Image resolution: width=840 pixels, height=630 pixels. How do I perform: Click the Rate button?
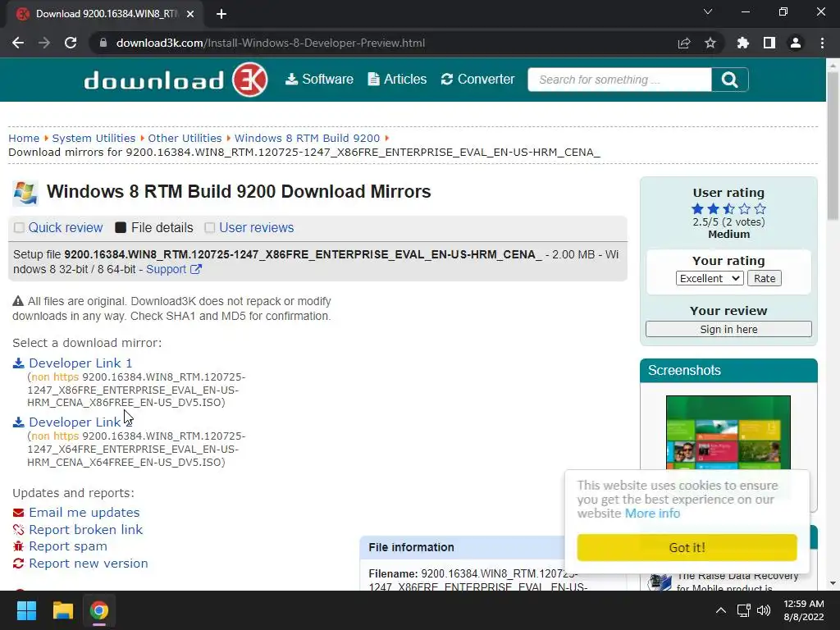point(765,279)
